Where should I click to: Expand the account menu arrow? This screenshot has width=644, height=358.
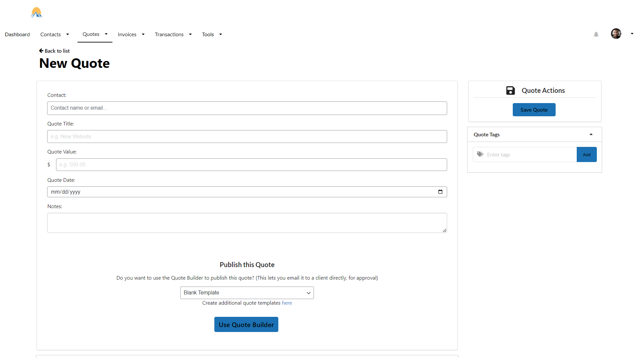tap(632, 34)
